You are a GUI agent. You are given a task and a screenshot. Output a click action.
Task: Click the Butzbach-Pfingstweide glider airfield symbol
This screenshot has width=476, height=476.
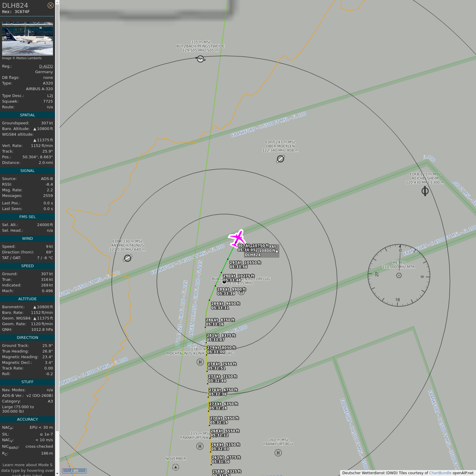click(x=200, y=59)
